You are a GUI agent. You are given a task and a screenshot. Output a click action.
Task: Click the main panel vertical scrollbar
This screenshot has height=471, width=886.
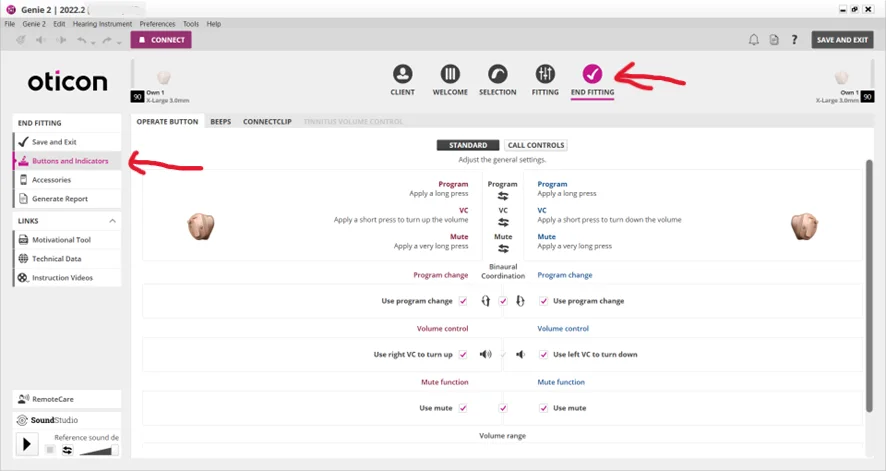[x=869, y=286]
